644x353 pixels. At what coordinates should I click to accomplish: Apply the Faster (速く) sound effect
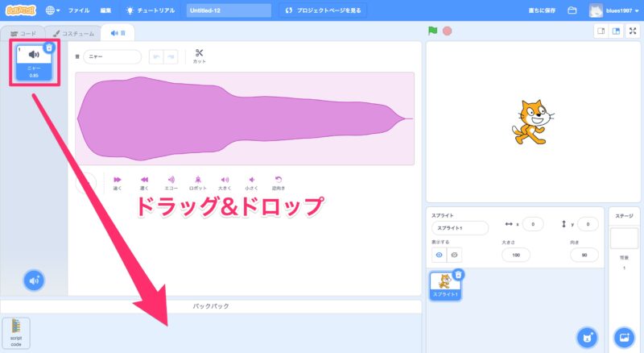[x=118, y=182]
